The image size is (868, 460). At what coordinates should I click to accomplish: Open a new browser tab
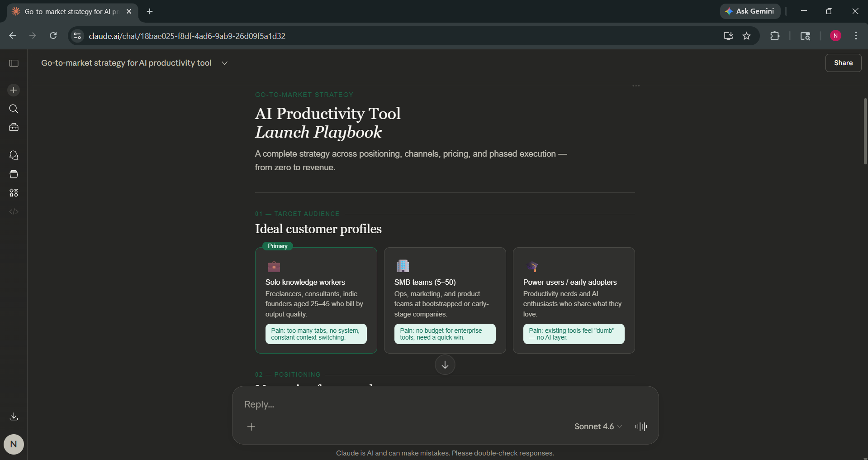pos(150,11)
